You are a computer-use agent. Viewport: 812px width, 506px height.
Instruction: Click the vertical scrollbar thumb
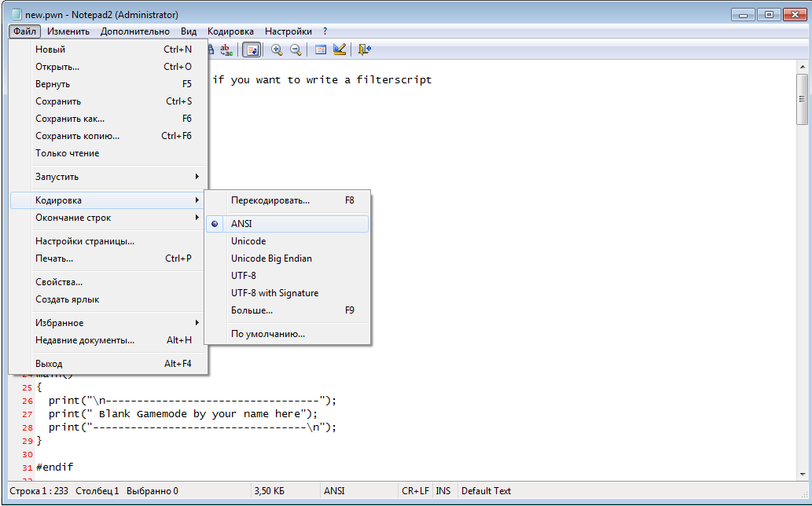802,100
